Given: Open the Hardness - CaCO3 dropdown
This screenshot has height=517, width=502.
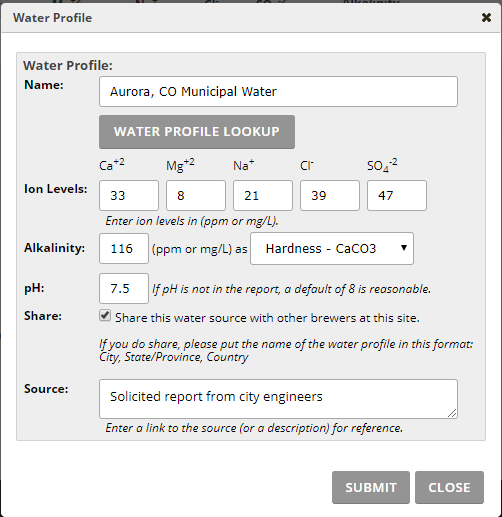Looking at the screenshot, I should (x=332, y=249).
